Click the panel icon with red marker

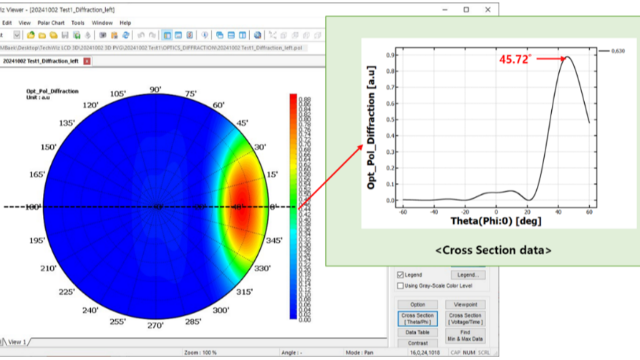pyautogui.click(x=190, y=35)
